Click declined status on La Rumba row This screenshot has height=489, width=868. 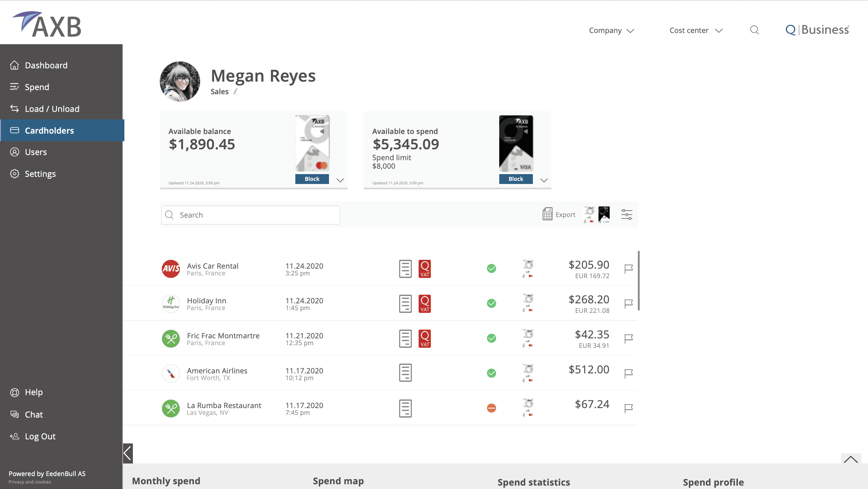(491, 408)
